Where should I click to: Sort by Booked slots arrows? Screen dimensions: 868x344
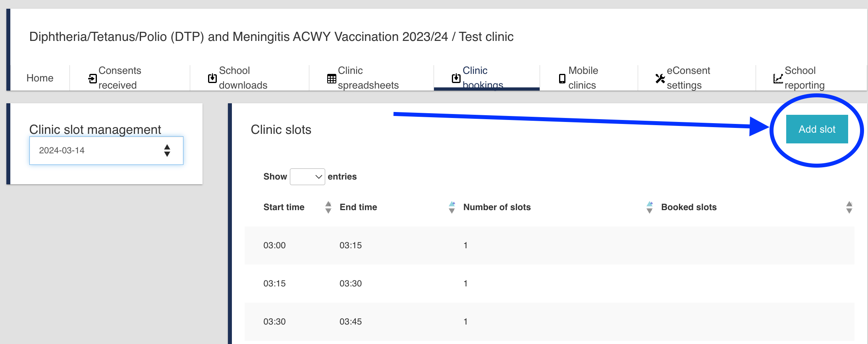[849, 207]
